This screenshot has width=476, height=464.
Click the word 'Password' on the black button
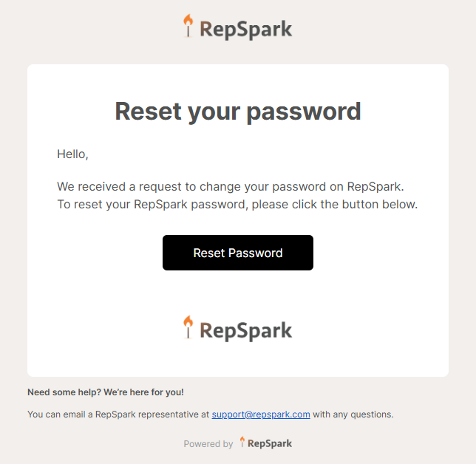click(x=255, y=253)
